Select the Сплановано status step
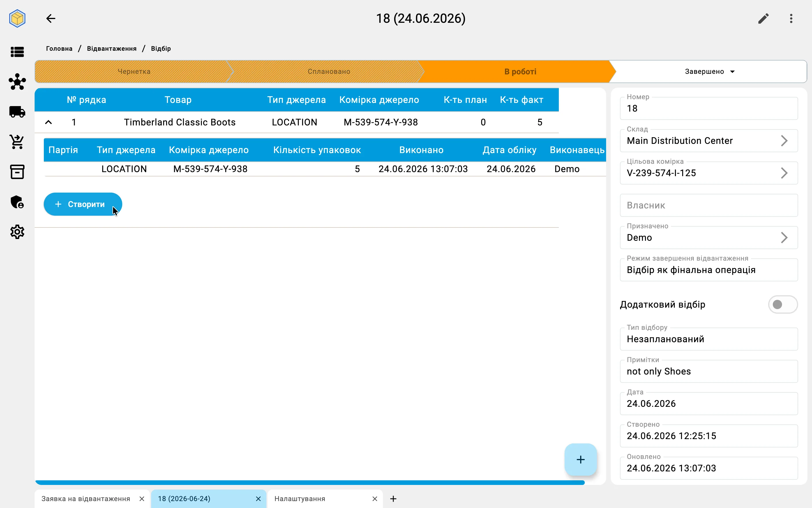812x508 pixels. pyautogui.click(x=328, y=72)
